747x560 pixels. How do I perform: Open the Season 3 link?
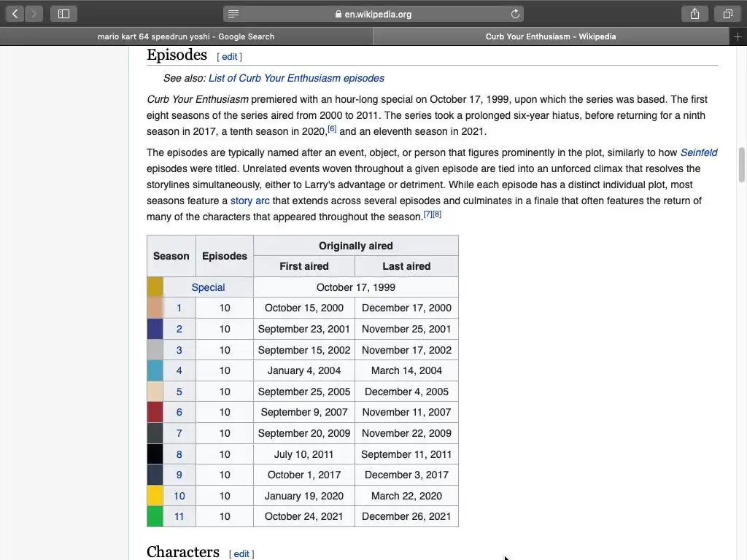coord(179,350)
